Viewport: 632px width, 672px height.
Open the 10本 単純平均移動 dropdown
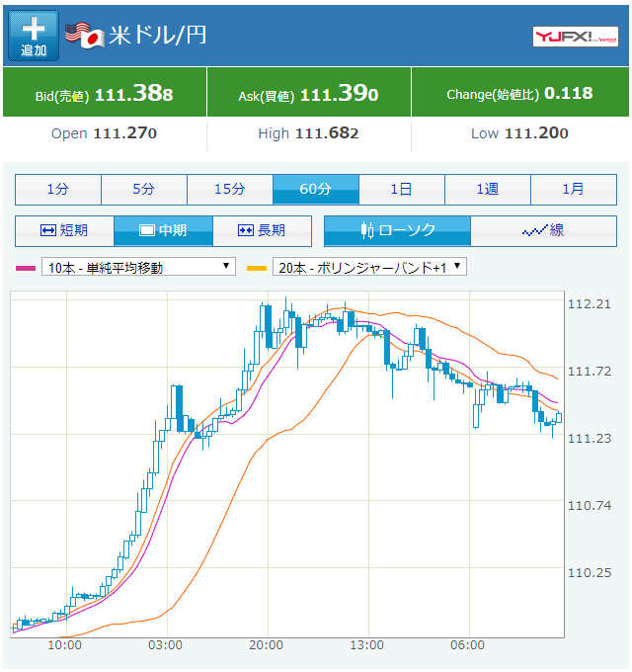[138, 267]
